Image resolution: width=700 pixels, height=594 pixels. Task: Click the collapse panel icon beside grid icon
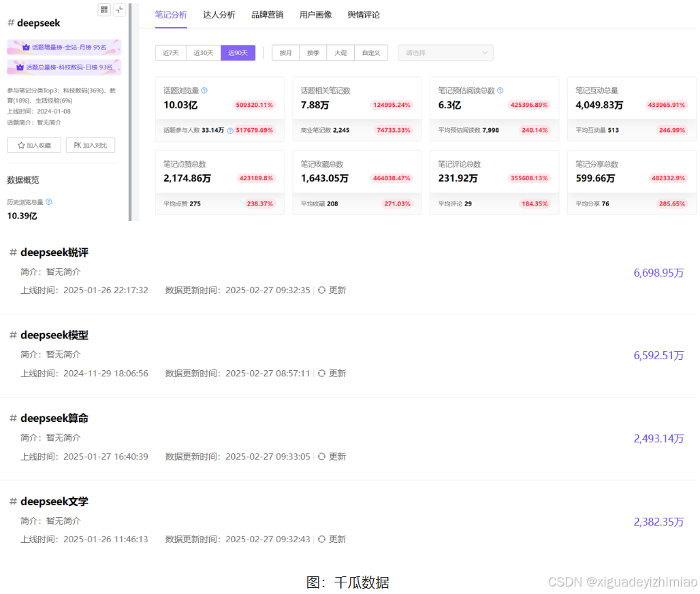119,10
